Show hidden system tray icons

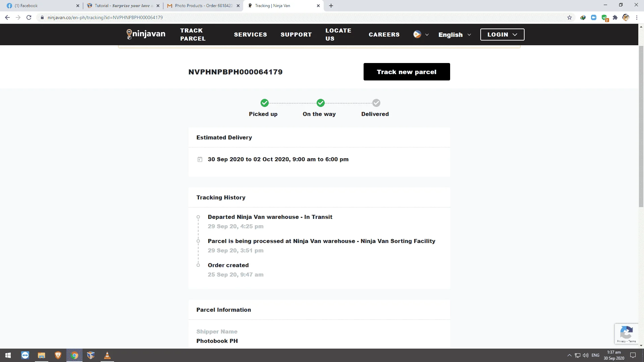pyautogui.click(x=570, y=355)
